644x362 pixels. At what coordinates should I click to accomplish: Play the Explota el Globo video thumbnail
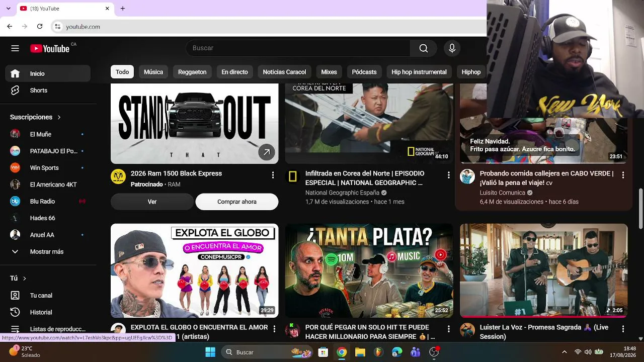pyautogui.click(x=194, y=270)
